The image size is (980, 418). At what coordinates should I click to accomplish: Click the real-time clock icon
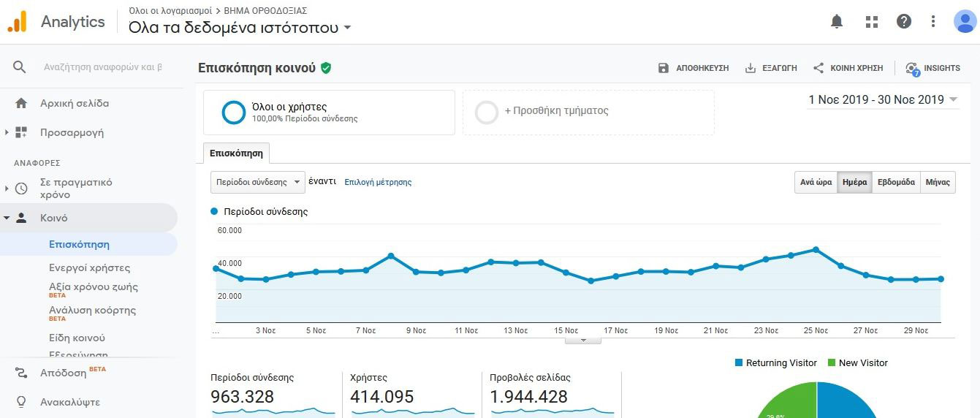pos(21,189)
